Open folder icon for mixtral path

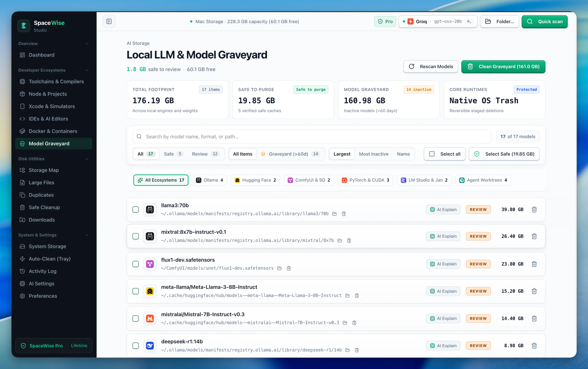point(340,240)
